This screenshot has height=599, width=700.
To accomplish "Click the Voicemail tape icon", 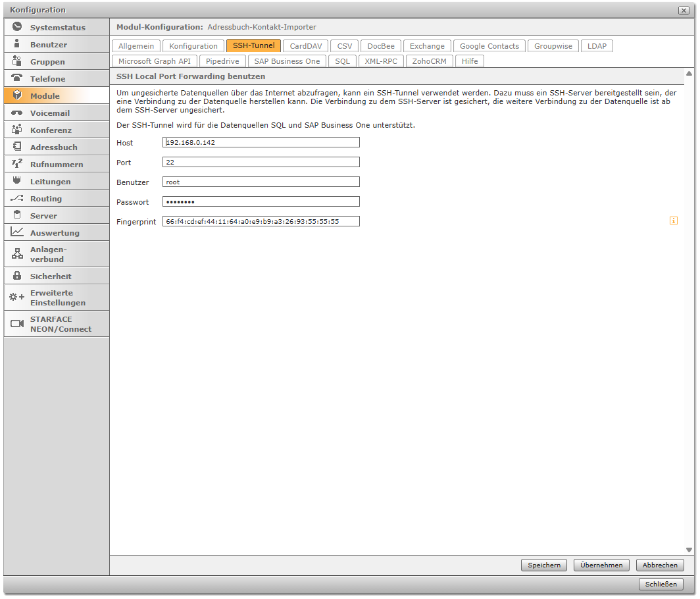I will [17, 113].
